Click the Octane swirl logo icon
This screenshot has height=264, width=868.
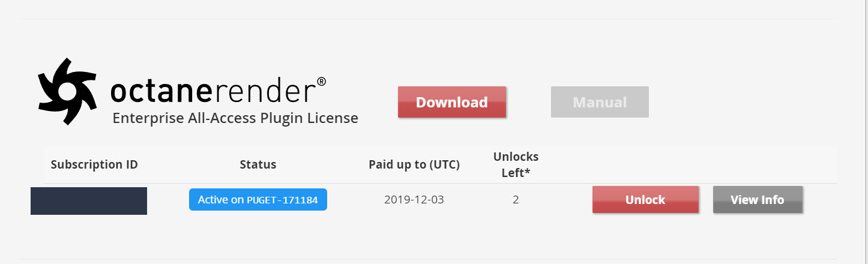(x=67, y=91)
